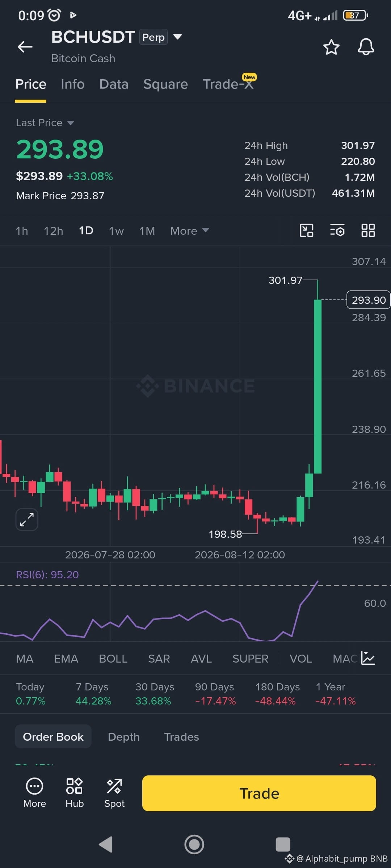Select the Price tab

click(x=31, y=84)
